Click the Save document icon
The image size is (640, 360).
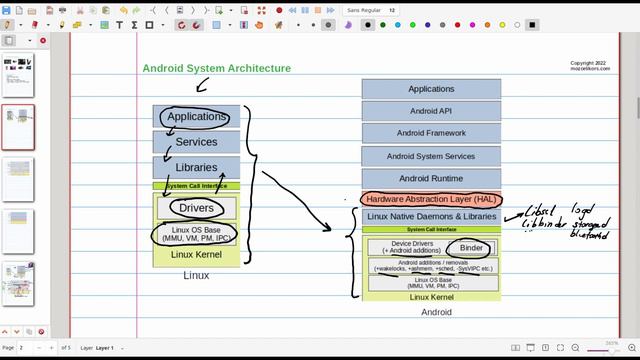(6, 10)
